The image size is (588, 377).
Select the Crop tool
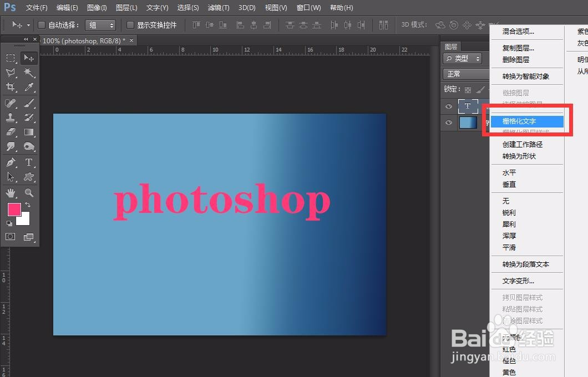11,87
